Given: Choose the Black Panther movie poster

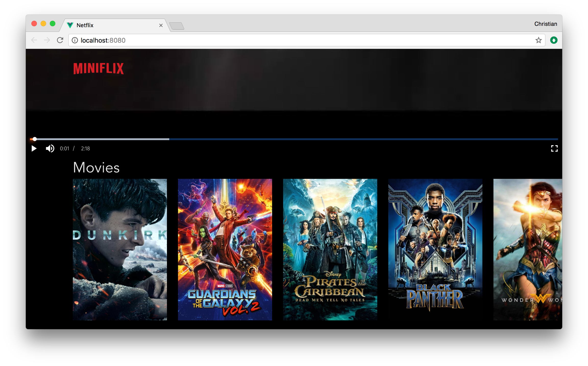Looking at the screenshot, I should point(435,249).
